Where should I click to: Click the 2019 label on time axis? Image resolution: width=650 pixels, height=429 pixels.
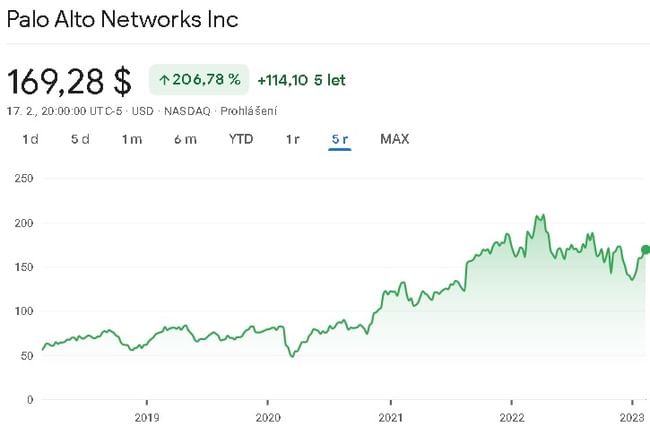click(x=146, y=416)
